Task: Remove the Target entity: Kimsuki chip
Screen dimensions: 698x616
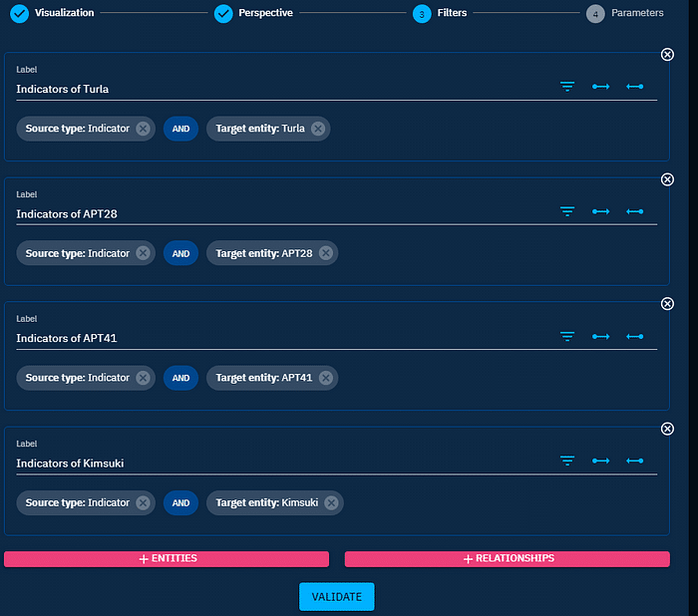Action: pyautogui.click(x=330, y=503)
